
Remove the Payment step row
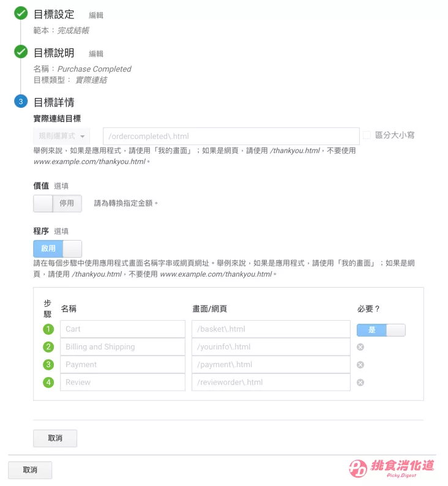click(360, 365)
